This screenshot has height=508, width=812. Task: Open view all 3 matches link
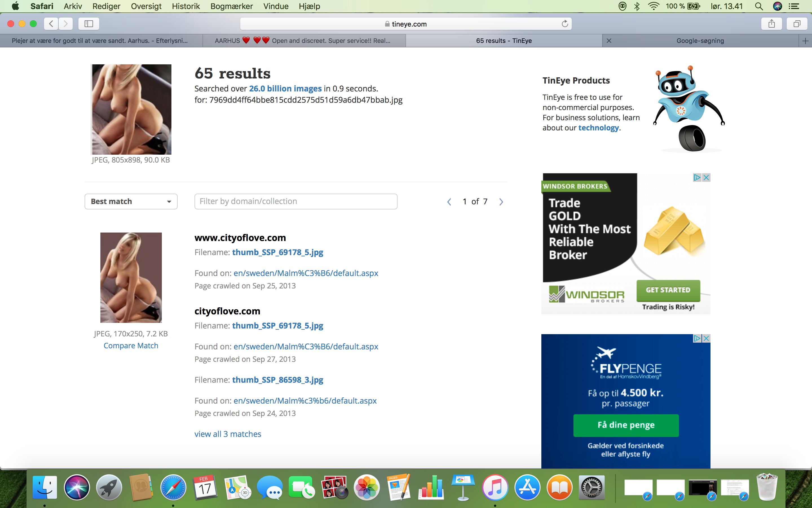228,434
